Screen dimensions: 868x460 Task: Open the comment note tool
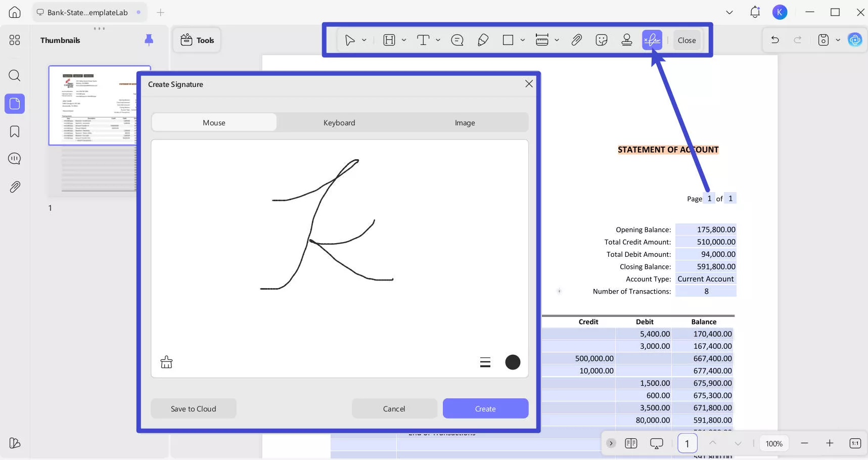tap(457, 40)
